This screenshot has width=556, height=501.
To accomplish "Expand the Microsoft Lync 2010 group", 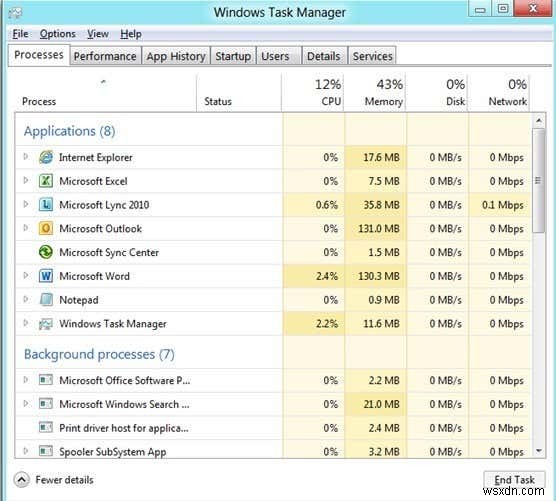I will [26, 204].
